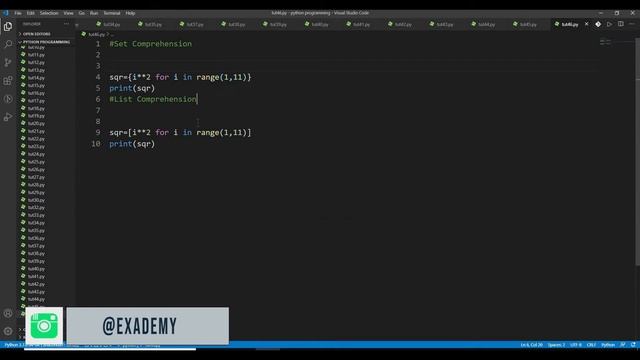The width and height of the screenshot is (640, 360).
Task: Open tut21.py in the explorer
Action: click(x=36, y=131)
